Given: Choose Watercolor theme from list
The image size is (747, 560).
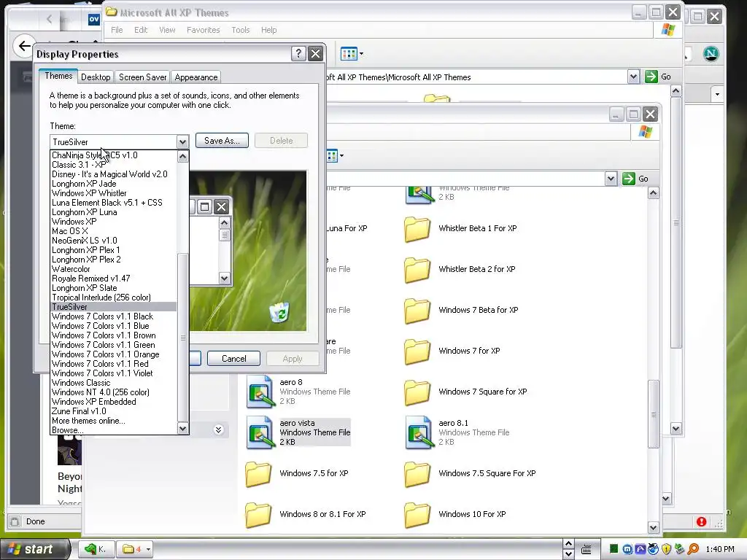Looking at the screenshot, I should coord(113,269).
